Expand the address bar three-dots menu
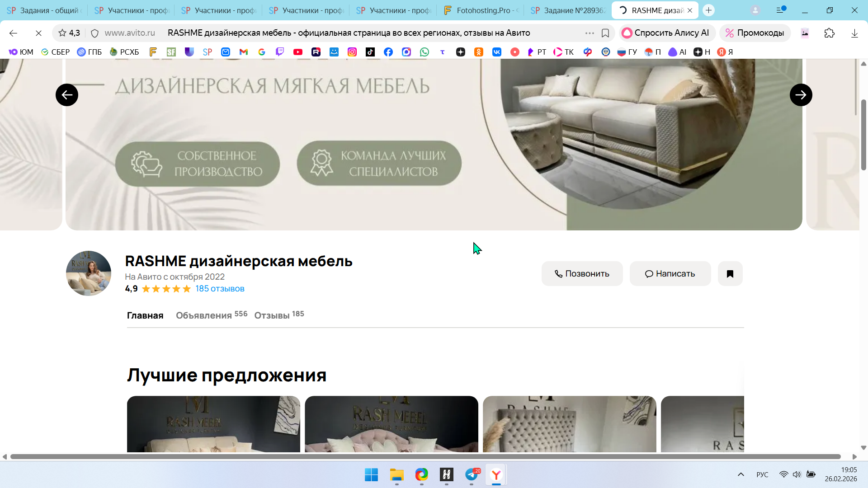868x488 pixels. 589,33
